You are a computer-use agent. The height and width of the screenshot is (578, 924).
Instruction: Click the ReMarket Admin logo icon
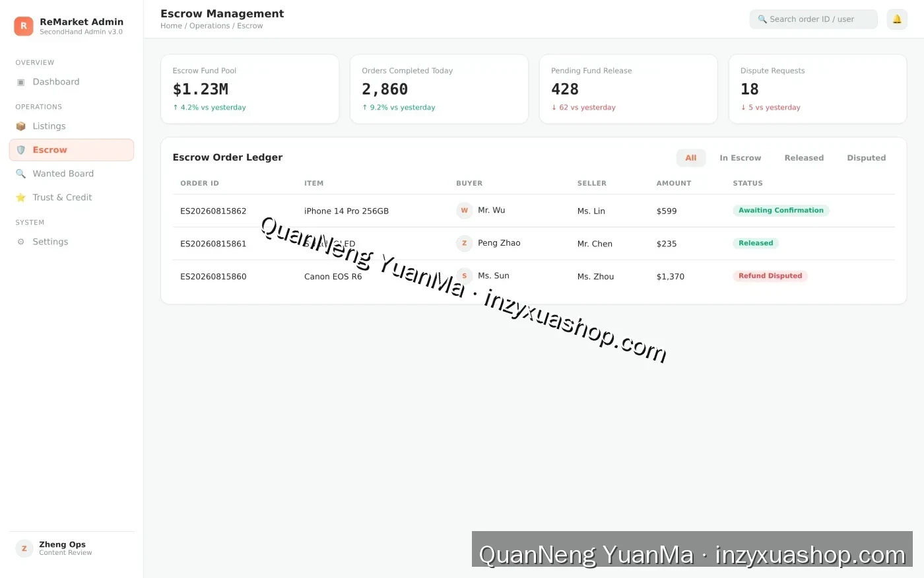pyautogui.click(x=24, y=26)
